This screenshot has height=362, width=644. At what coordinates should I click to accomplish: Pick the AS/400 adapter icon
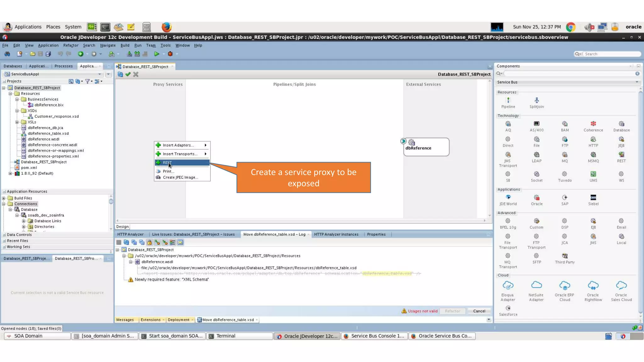tap(536, 124)
